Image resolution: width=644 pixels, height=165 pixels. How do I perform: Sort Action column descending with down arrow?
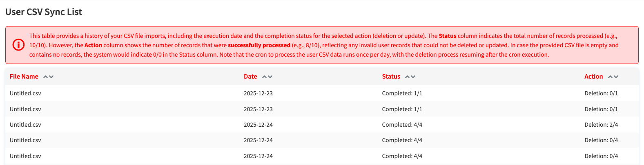[x=616, y=77]
